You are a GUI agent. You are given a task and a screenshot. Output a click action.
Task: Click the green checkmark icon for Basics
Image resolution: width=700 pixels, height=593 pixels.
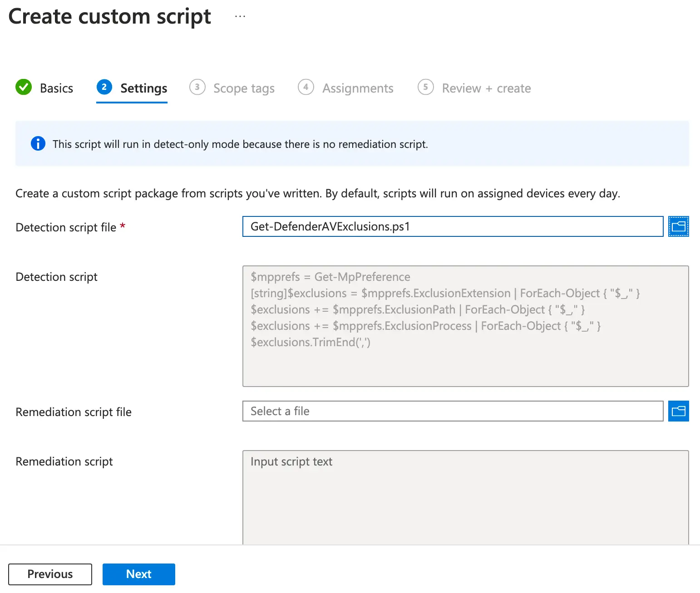[24, 87]
